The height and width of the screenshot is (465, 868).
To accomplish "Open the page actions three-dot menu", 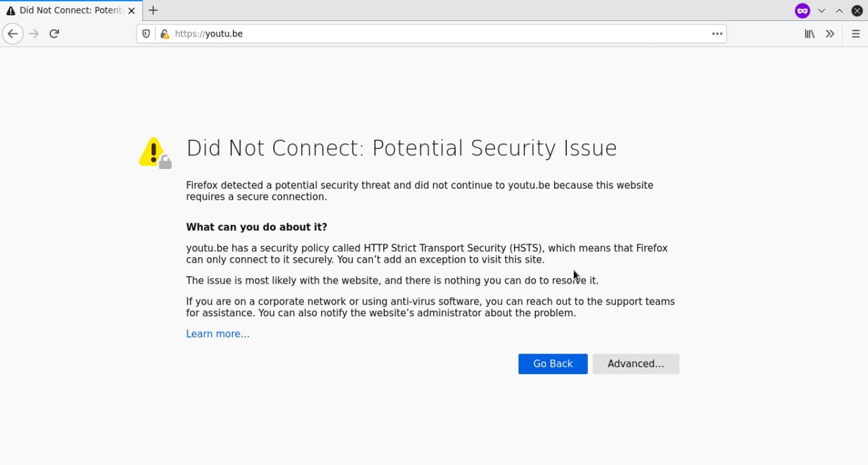I will tap(717, 34).
